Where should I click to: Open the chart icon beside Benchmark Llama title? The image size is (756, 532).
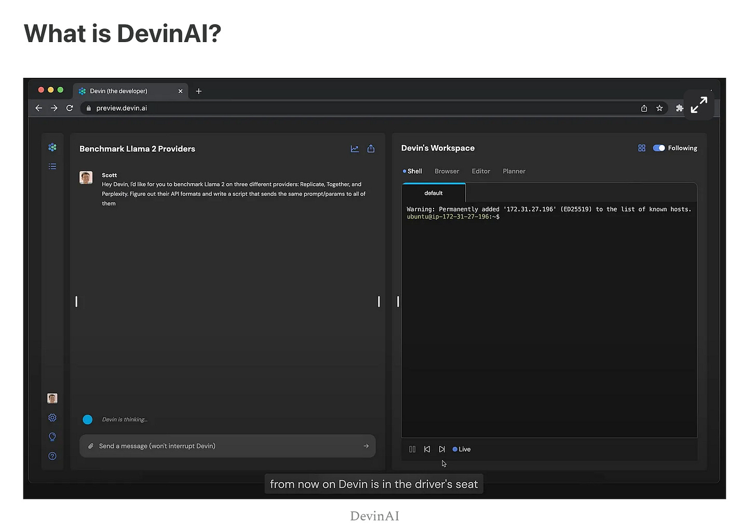click(x=355, y=149)
